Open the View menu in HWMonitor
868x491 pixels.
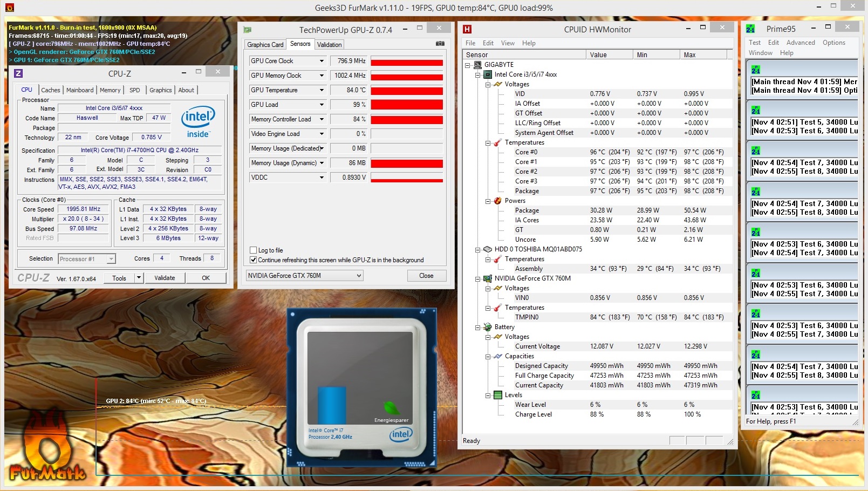coord(508,43)
